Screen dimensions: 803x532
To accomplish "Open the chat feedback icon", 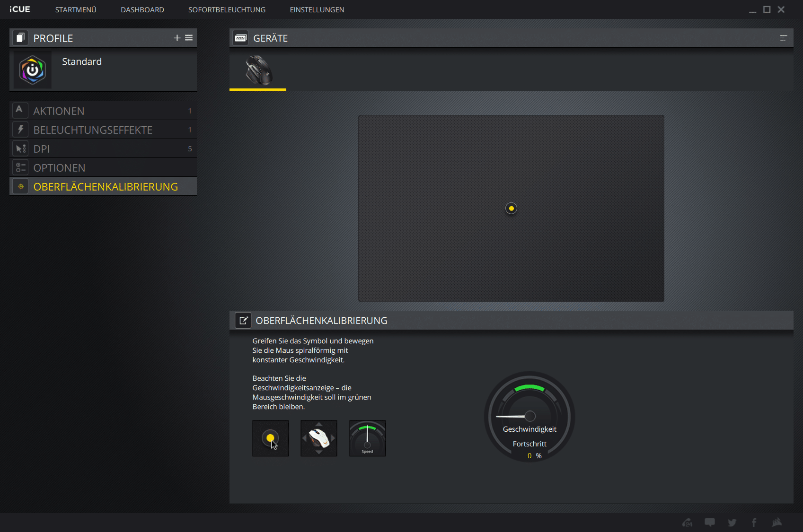I will 710,523.
